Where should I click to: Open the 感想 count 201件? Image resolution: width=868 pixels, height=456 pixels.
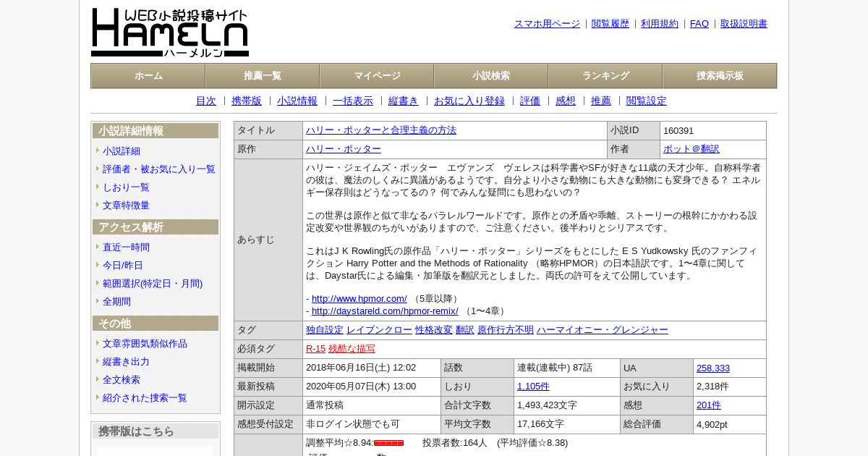(709, 406)
